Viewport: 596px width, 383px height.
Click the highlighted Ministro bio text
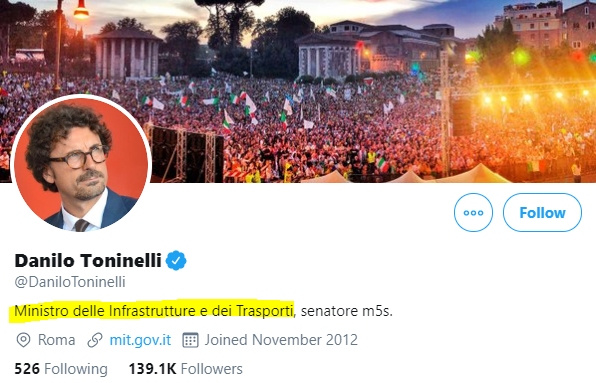pos(154,311)
